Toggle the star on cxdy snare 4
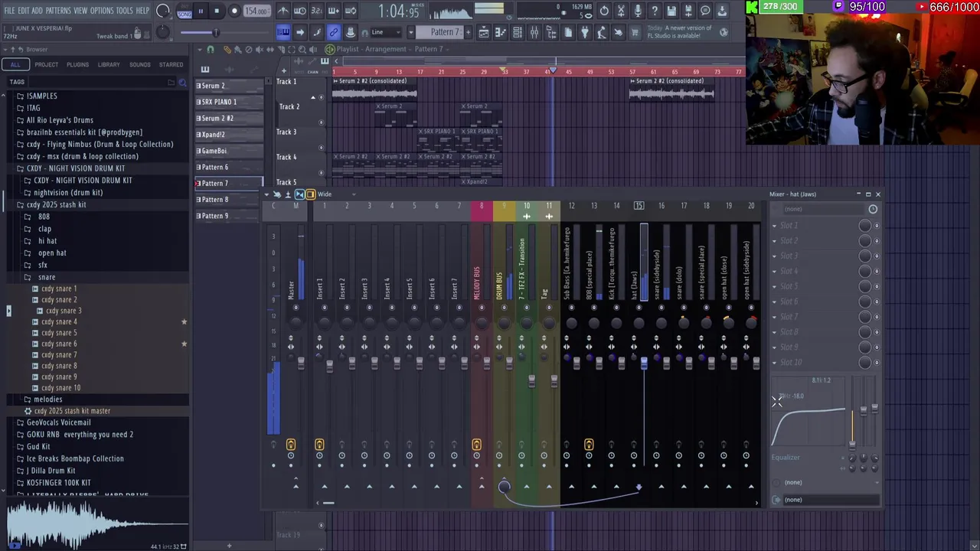The image size is (980, 551). click(x=184, y=322)
